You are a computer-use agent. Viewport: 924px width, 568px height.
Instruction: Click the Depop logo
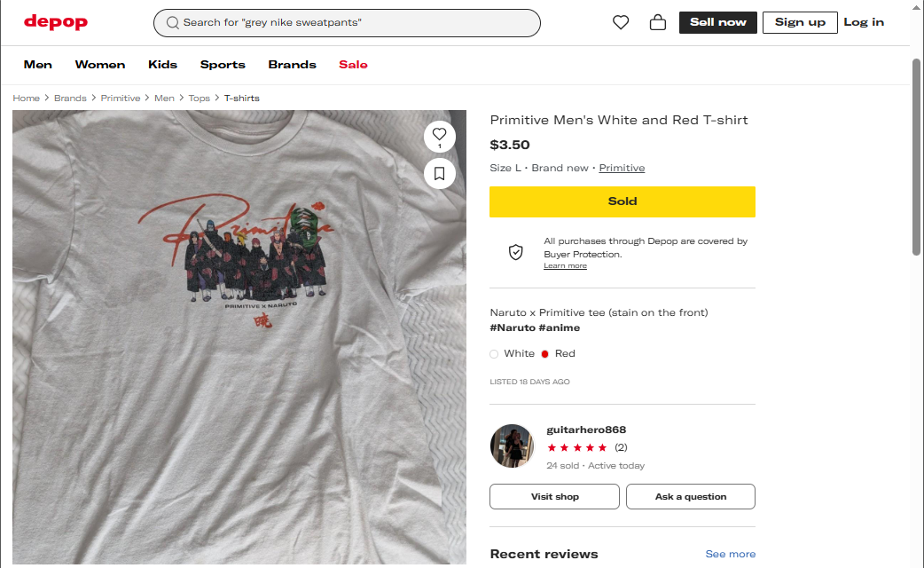(x=55, y=22)
